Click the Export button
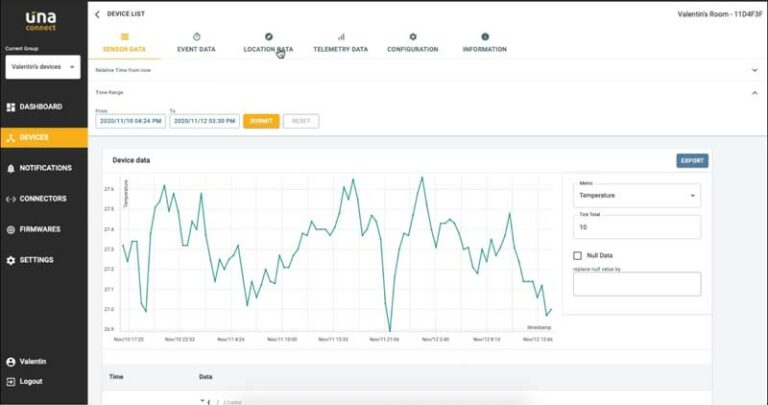Screen dimensions: 768x405 point(692,160)
